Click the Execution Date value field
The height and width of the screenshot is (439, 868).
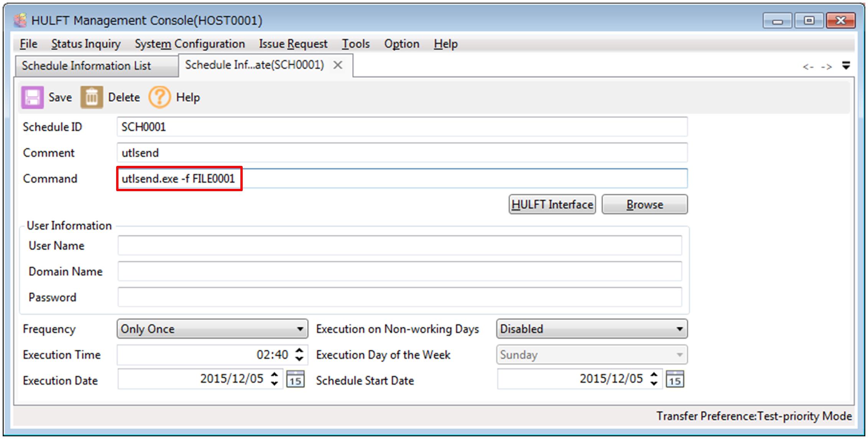coord(200,379)
